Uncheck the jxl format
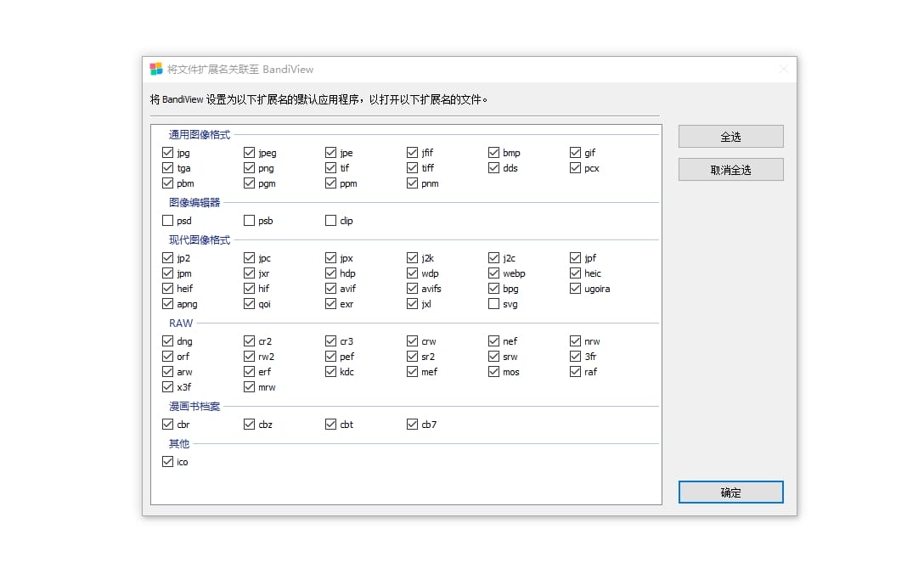Image resolution: width=924 pixels, height=574 pixels. tap(412, 303)
